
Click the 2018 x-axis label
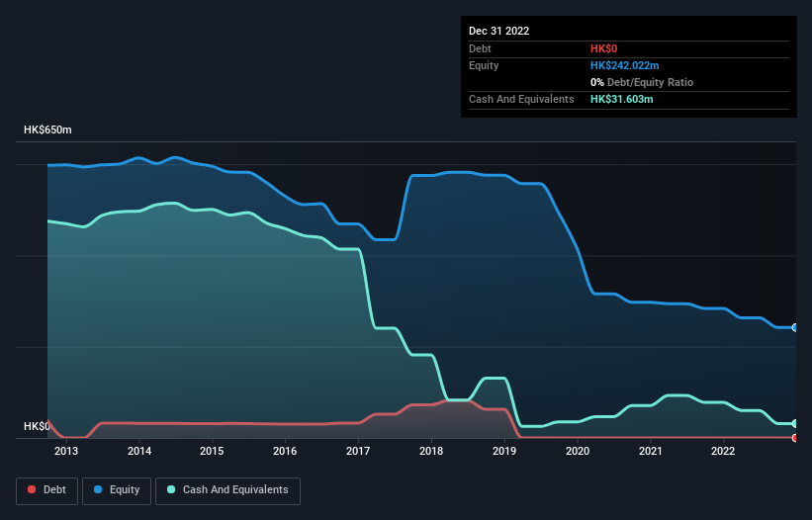(x=431, y=451)
